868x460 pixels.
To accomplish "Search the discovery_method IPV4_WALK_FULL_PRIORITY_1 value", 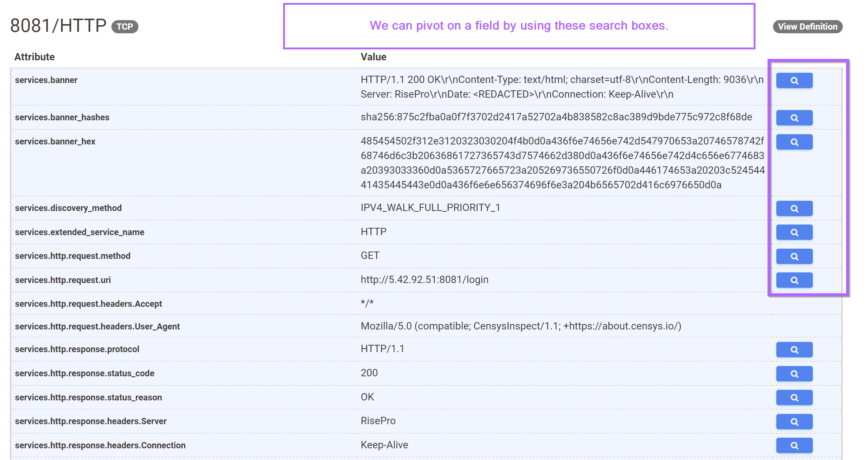I will 794,208.
